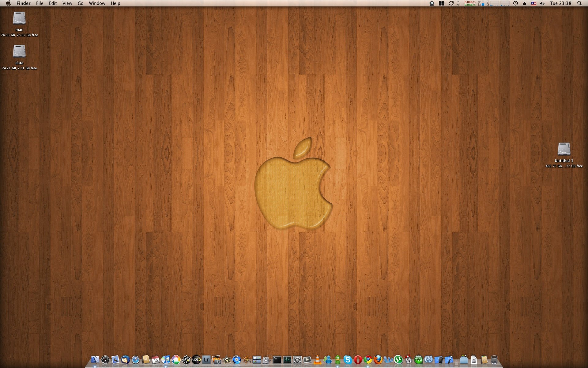The height and width of the screenshot is (368, 588).
Task: Click the eject menu bar icon
Action: click(x=524, y=3)
